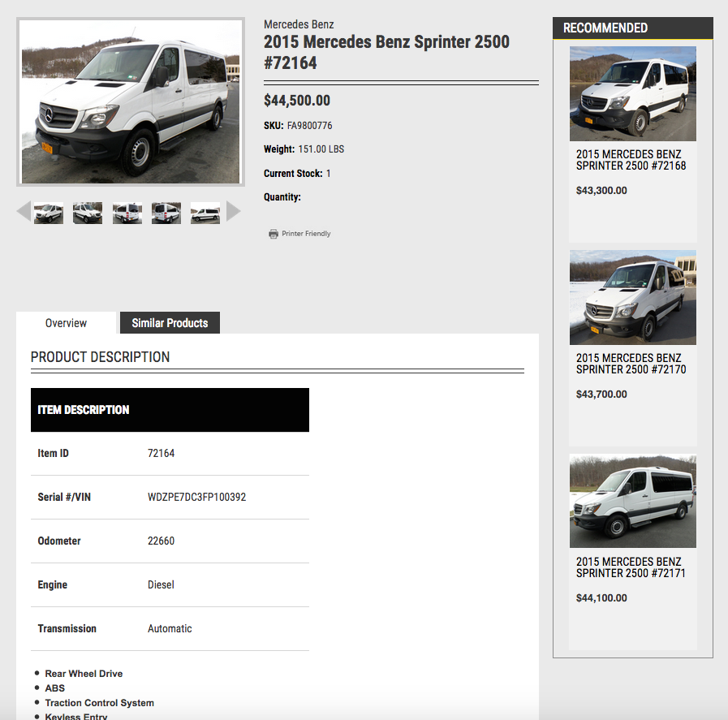Open the Printer Friendly link
Viewport: 728px width, 720px height.
(x=306, y=234)
